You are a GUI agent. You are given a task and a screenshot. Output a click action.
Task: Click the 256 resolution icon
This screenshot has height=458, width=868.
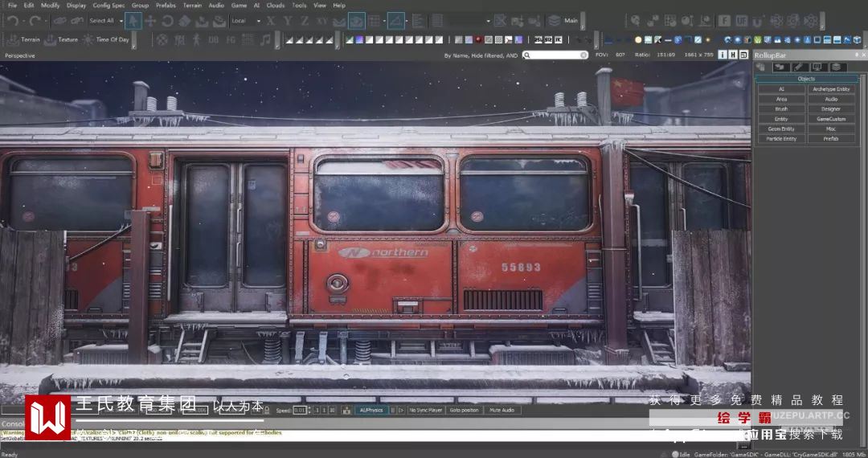pos(538,39)
